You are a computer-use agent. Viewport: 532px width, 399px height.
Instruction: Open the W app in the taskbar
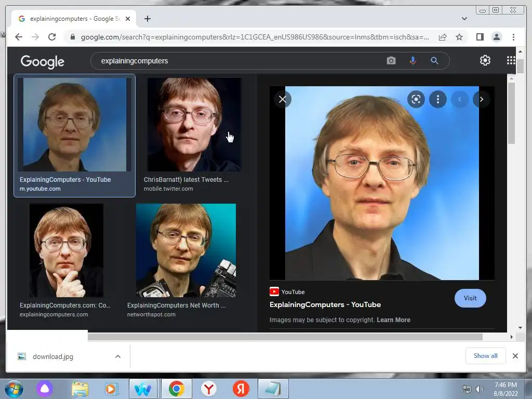143,389
